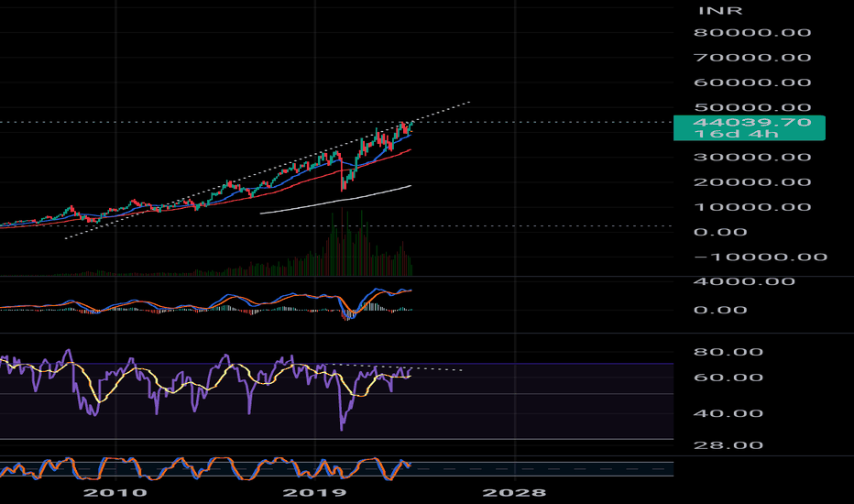Viewport: 854px width, 504px height.
Task: Click the 10000.00 price axis label
Action: 752,208
